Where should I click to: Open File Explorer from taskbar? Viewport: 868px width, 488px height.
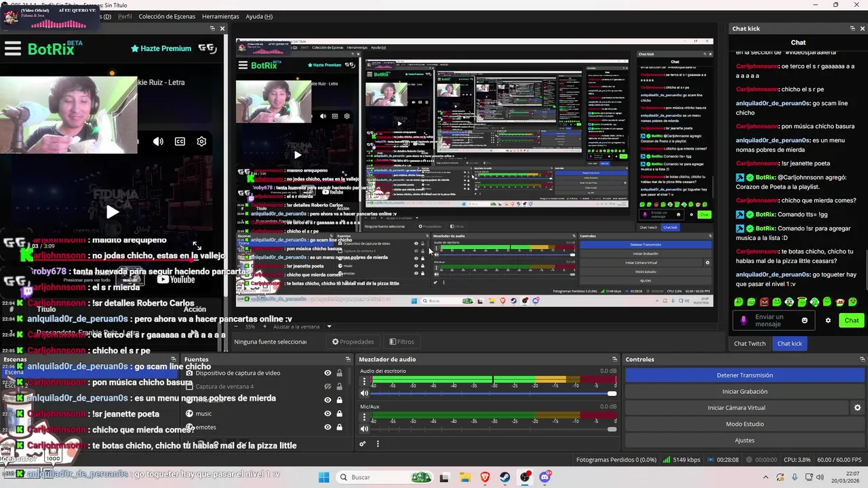[x=465, y=477]
